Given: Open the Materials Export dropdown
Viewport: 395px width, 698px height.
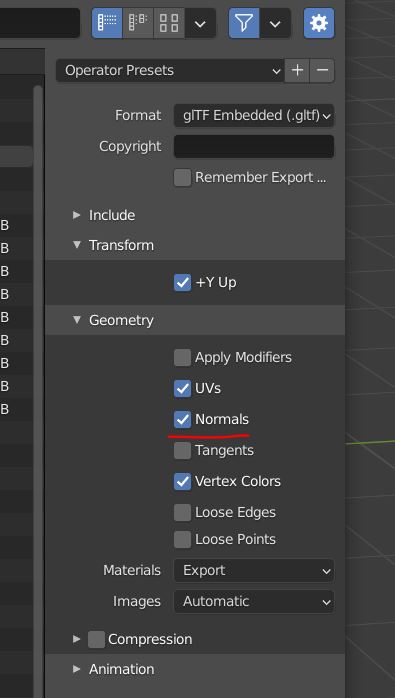Looking at the screenshot, I should tap(254, 571).
